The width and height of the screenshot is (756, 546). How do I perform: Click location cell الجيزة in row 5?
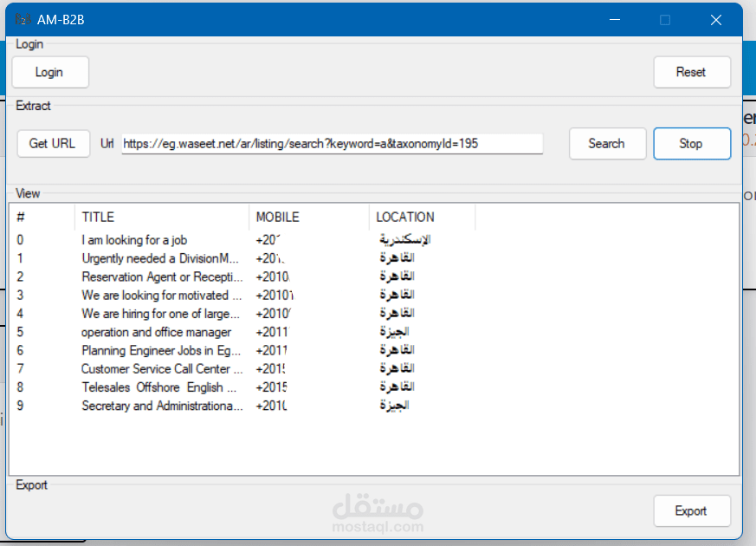(x=394, y=331)
